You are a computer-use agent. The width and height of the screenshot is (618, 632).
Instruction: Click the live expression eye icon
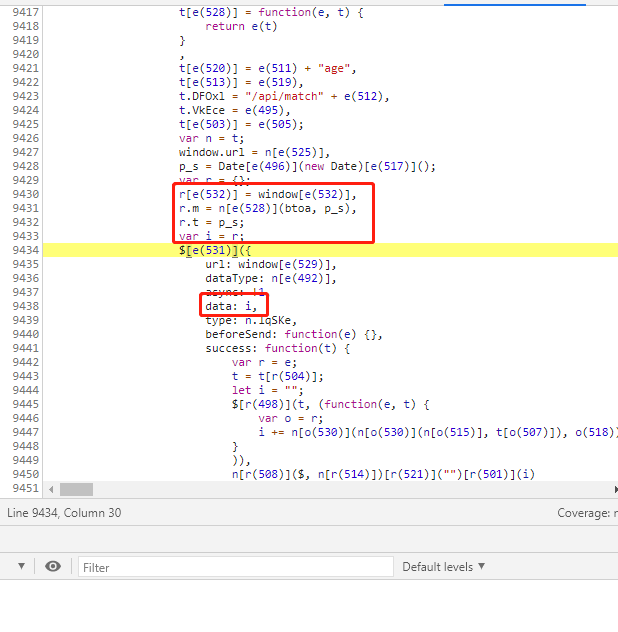(53, 566)
